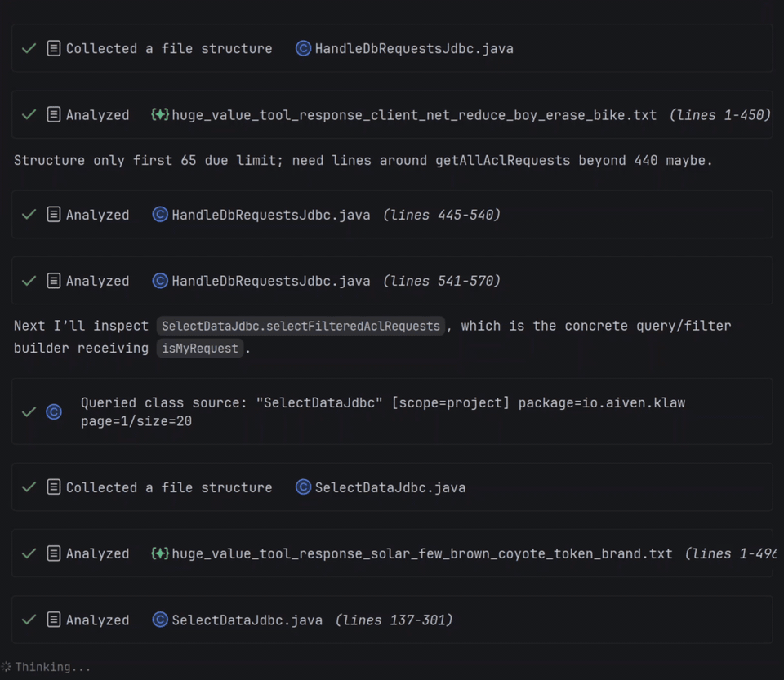Click SelectDataJdbc.selectFilteredAclRequests code reference
This screenshot has height=680, width=784.
click(x=301, y=326)
